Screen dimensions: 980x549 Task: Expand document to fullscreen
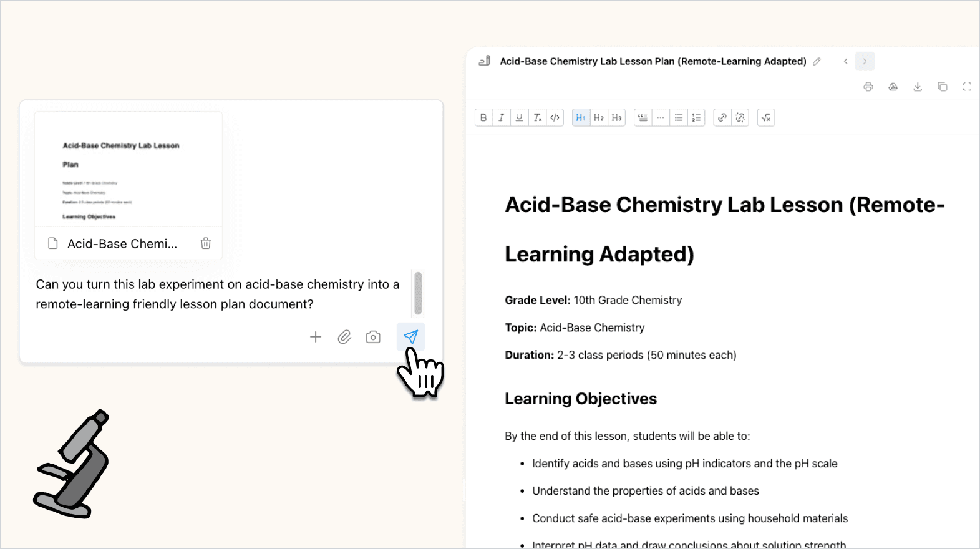pos(967,87)
